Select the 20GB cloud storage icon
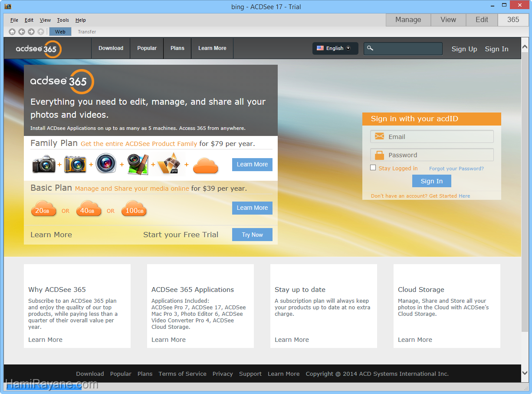The width and height of the screenshot is (532, 394). click(x=44, y=209)
